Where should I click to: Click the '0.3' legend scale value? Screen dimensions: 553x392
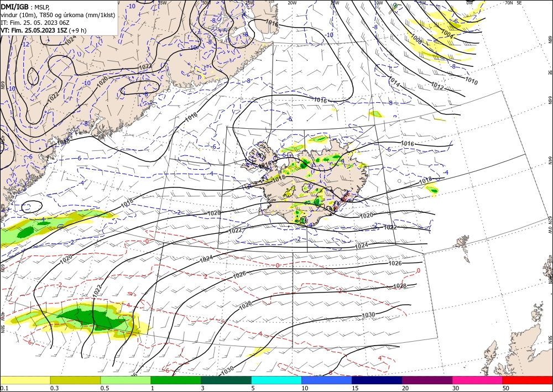[54, 388]
